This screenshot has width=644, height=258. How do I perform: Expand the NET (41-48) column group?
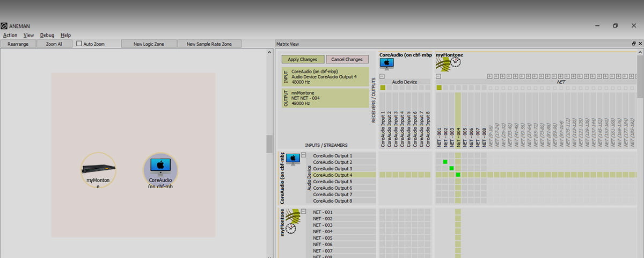(x=516, y=76)
